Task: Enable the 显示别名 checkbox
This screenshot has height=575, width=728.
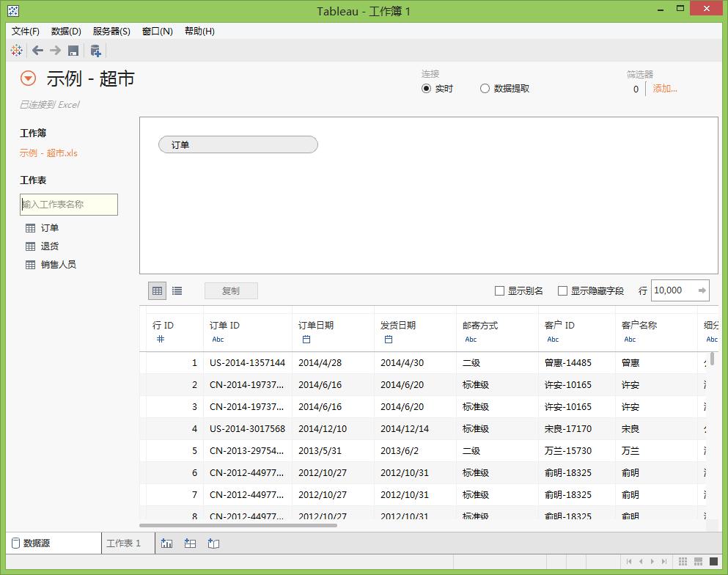Action: pos(499,290)
